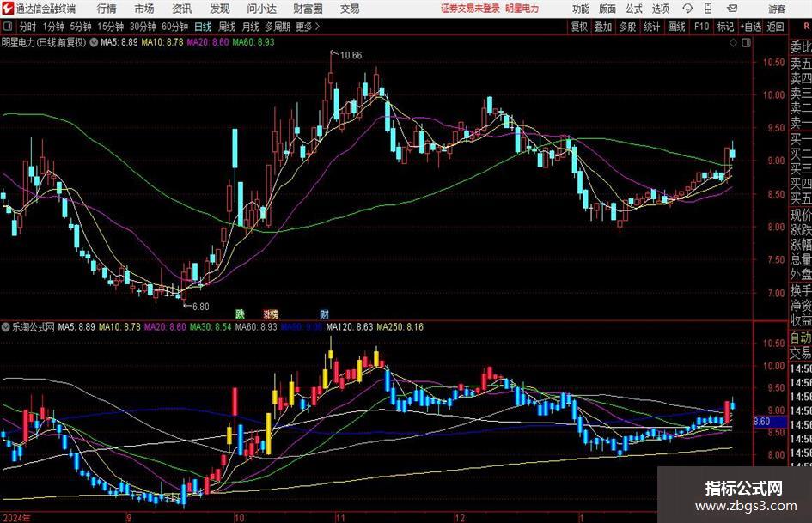Switch to 分时 chart tab
The width and height of the screenshot is (812, 523).
[x=27, y=27]
